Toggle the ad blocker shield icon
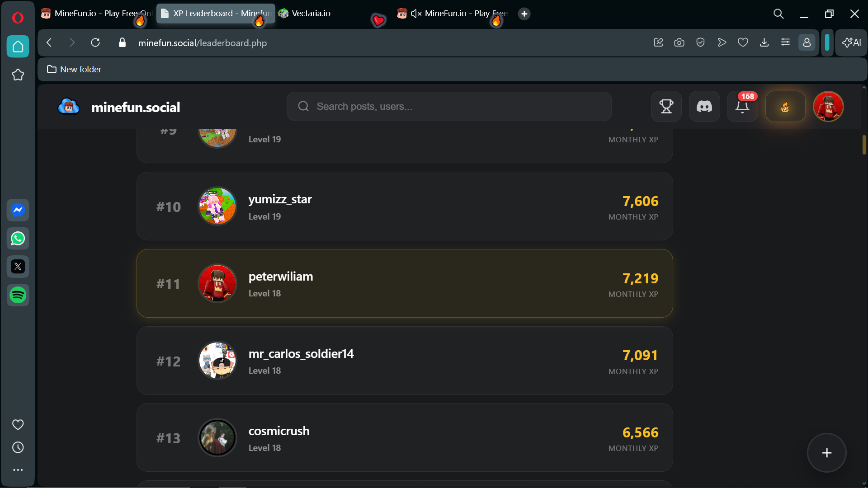 pos(700,42)
